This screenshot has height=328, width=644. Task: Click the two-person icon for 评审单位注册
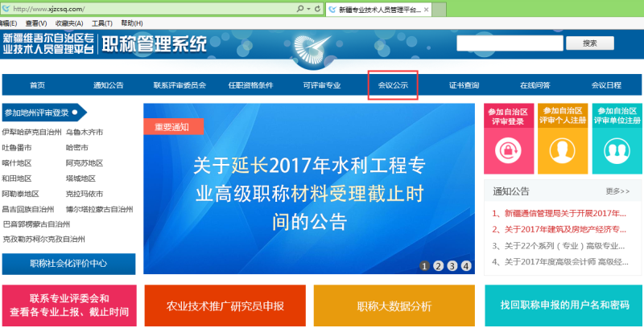pyautogui.click(x=617, y=151)
